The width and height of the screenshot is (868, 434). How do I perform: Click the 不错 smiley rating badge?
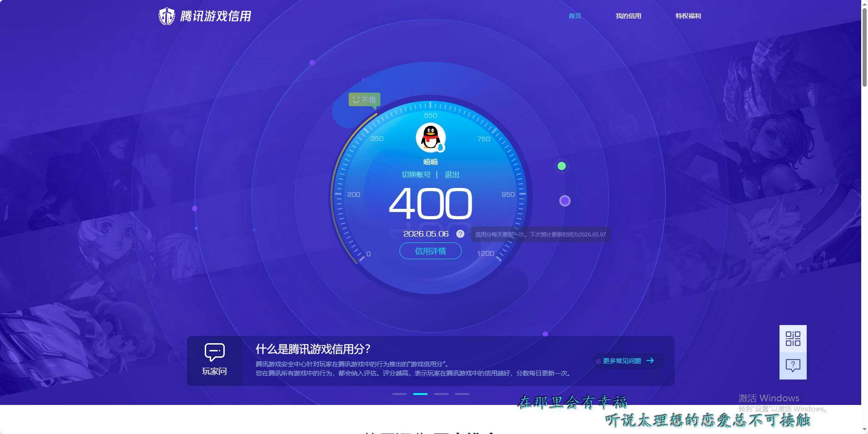point(365,99)
